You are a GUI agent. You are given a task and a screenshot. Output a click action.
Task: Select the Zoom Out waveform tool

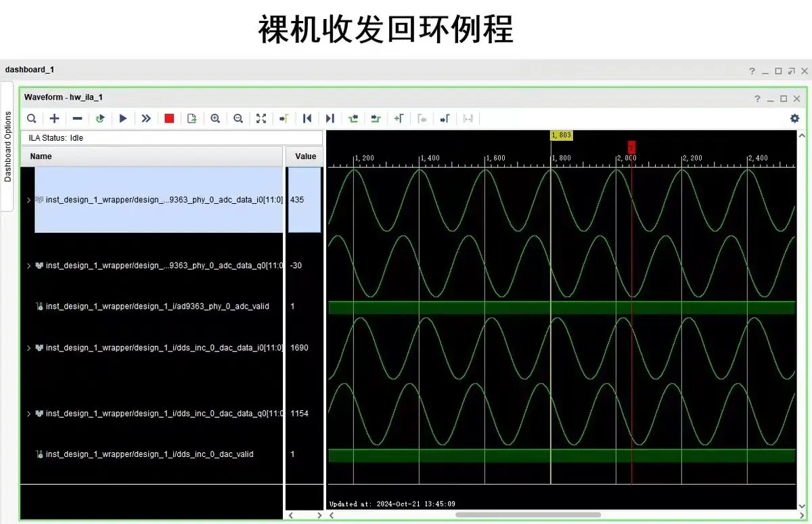click(238, 118)
